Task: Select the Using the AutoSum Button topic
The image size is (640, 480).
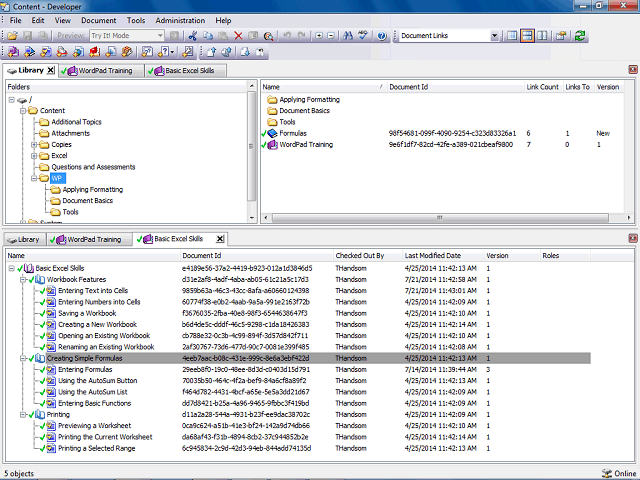Action: point(98,381)
